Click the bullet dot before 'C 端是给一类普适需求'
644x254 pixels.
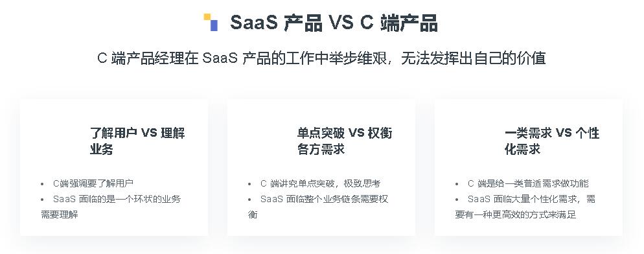pyautogui.click(x=457, y=184)
